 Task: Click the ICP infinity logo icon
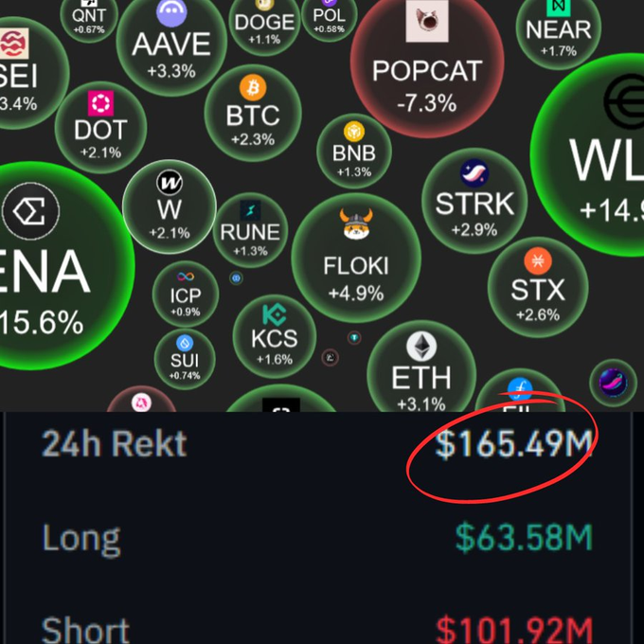tap(186, 277)
